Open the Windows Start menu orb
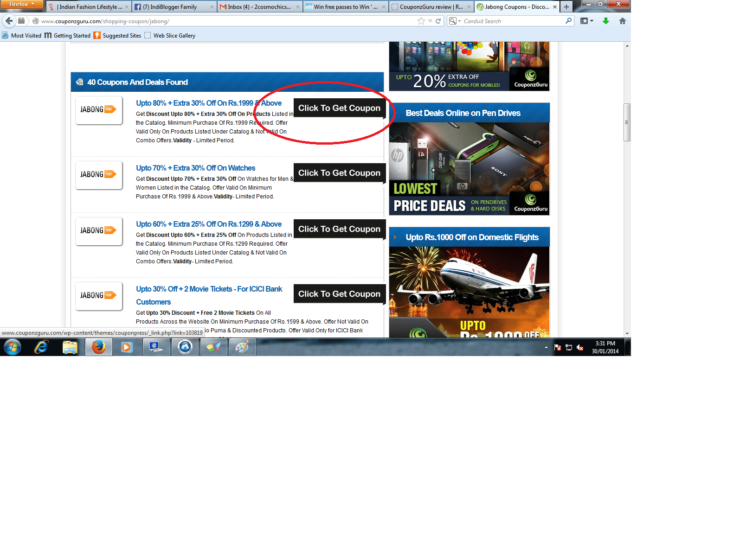This screenshot has height=560, width=746. 13,347
